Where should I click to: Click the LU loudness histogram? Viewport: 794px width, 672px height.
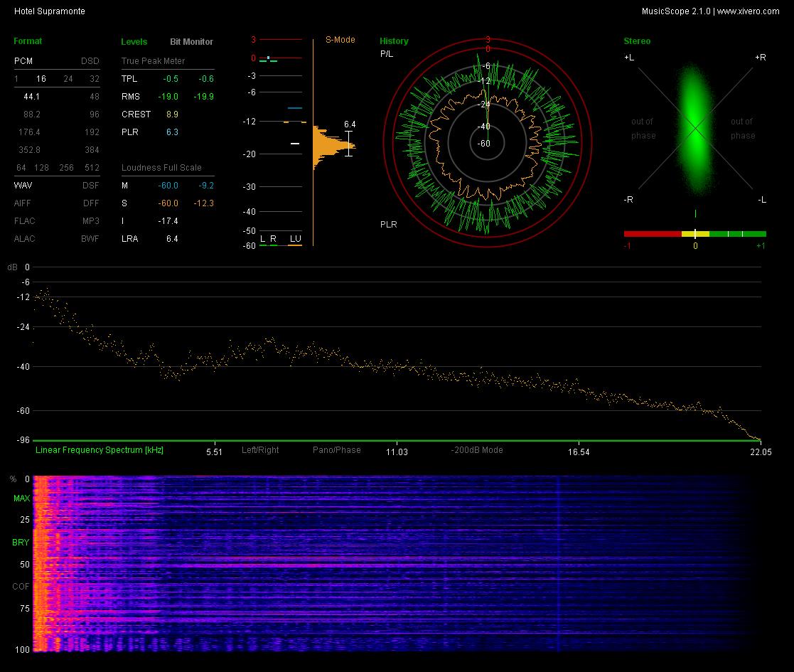(334, 147)
